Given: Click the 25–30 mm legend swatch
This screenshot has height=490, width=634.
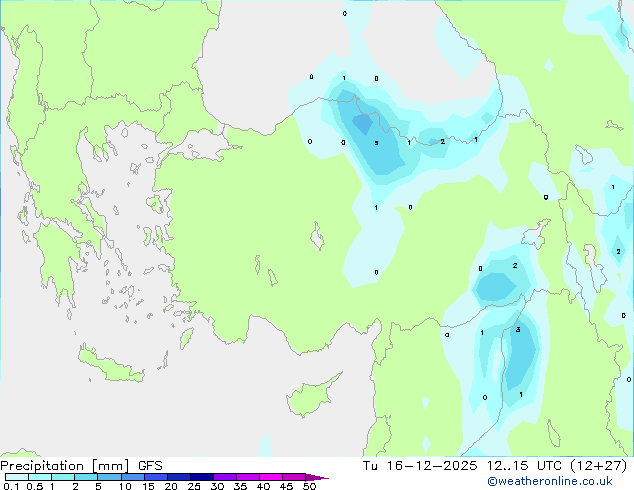Looking at the screenshot, I should (201, 477).
